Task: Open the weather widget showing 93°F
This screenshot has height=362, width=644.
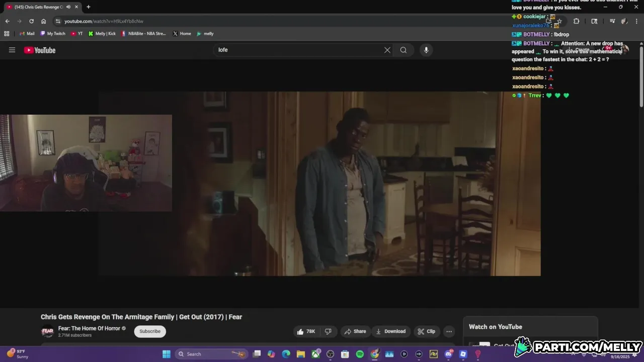Action: coord(17,354)
